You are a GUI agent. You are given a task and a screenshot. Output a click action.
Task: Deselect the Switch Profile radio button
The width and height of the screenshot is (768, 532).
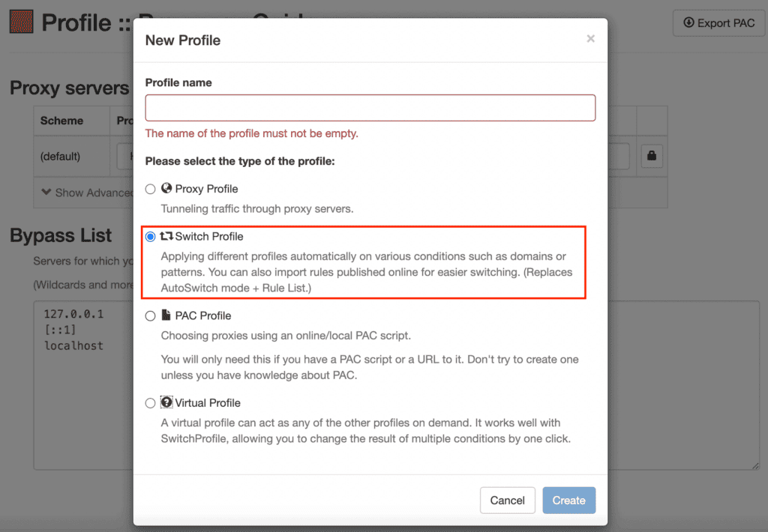point(150,236)
